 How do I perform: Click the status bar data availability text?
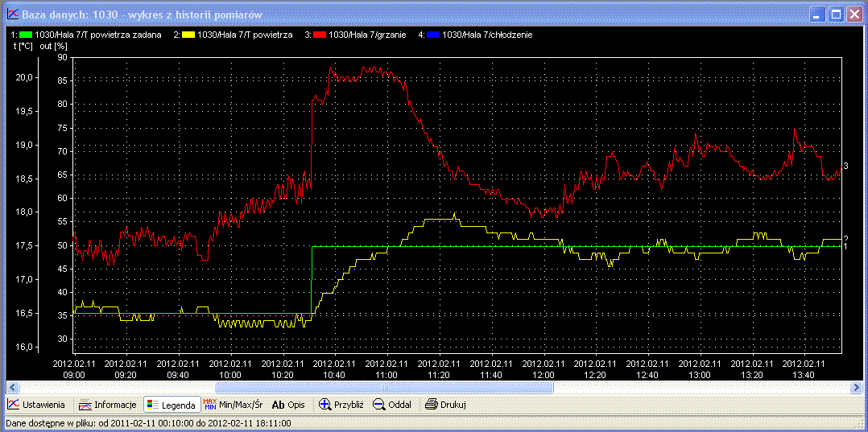tap(148, 423)
